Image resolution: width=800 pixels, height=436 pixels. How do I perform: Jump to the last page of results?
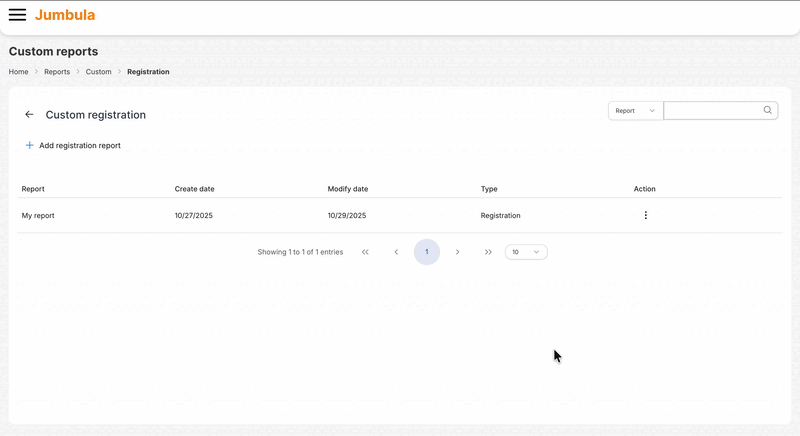(x=488, y=252)
